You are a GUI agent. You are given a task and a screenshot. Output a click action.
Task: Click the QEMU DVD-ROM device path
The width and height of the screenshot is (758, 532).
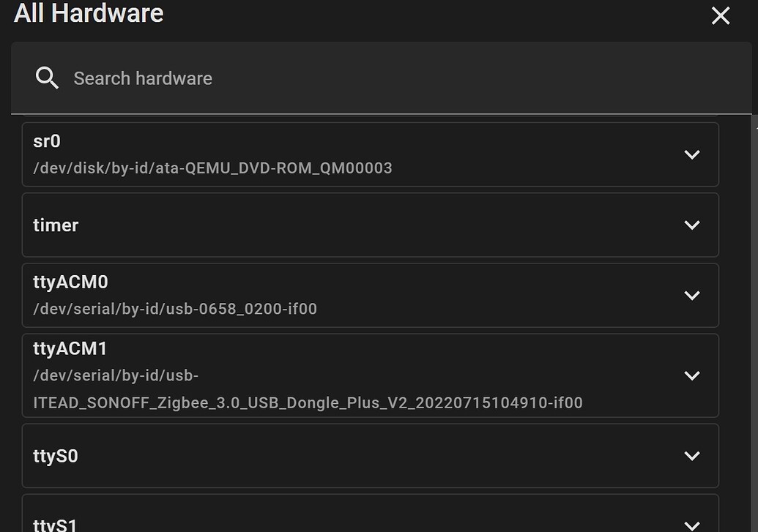(212, 168)
